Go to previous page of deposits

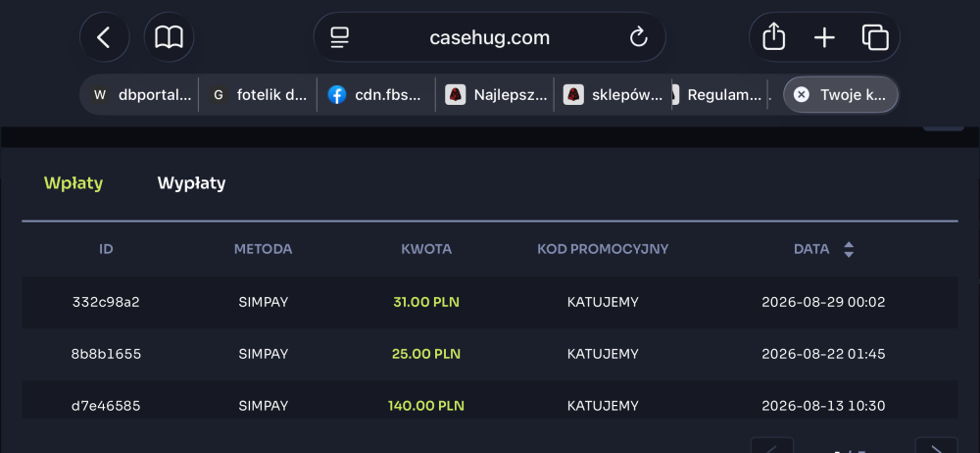tap(772, 445)
